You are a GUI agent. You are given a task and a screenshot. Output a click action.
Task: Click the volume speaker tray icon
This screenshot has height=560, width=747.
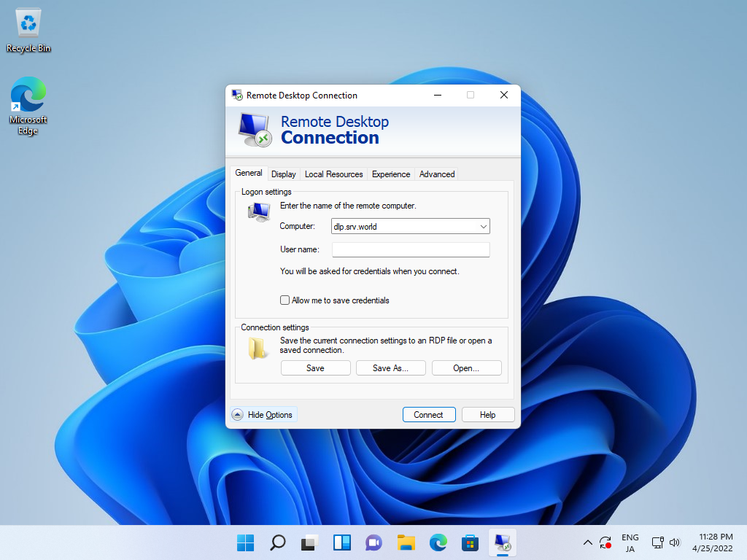(x=675, y=542)
